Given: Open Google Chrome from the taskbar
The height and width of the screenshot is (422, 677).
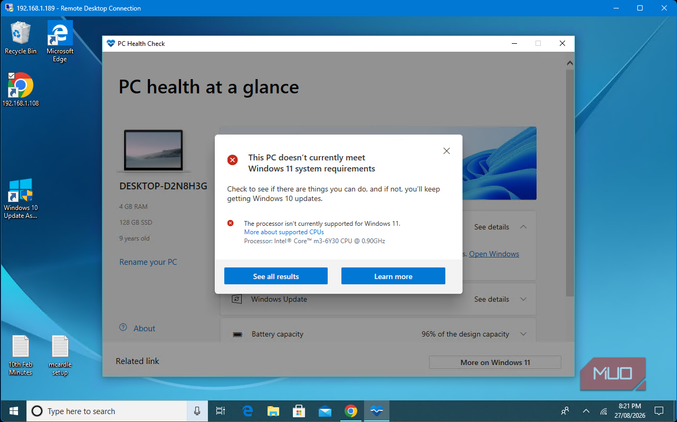Looking at the screenshot, I should click(x=351, y=411).
